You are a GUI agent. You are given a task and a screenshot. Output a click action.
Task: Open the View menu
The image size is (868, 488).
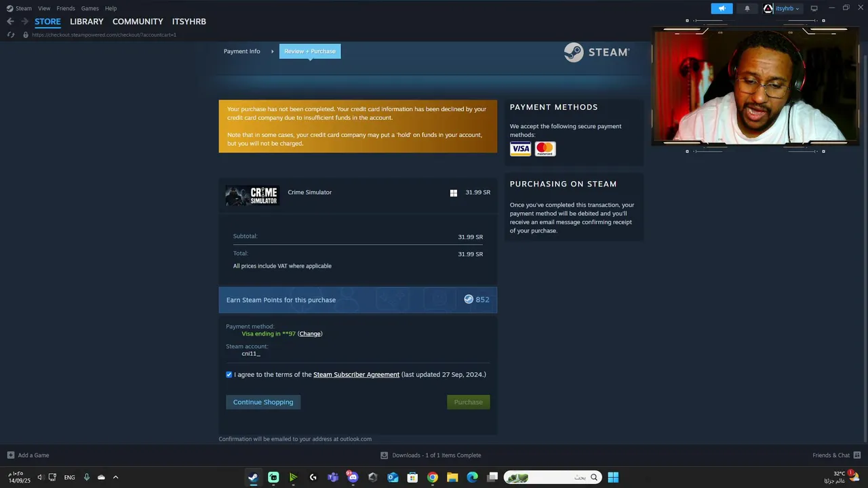[x=44, y=8]
